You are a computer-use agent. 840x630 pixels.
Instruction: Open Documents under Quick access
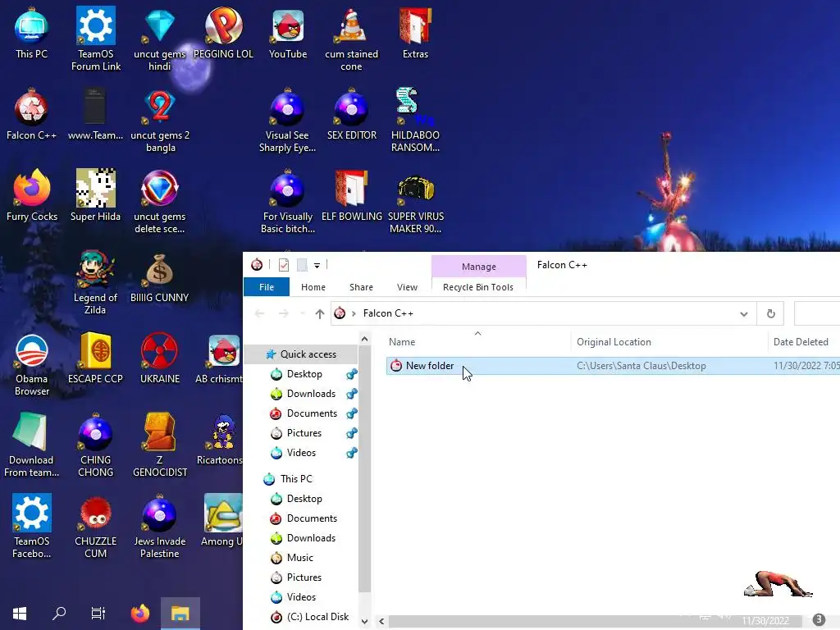coord(312,413)
